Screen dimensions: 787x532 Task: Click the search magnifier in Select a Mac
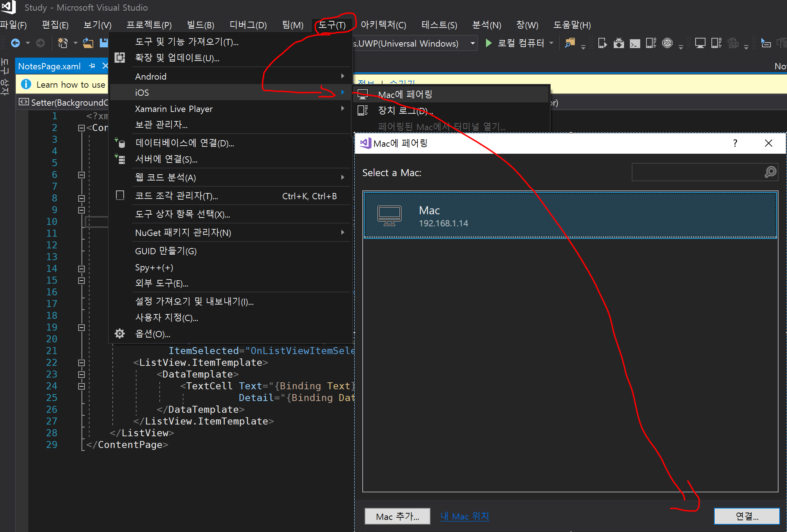(770, 172)
